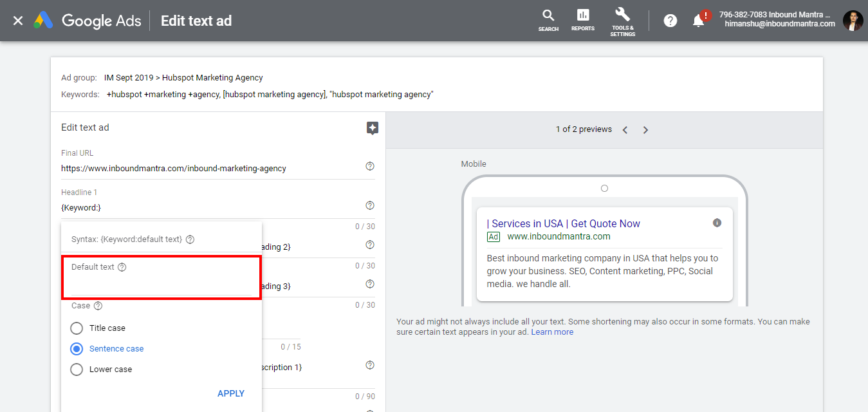Go to the next ad preview
The height and width of the screenshot is (412, 868).
tap(645, 130)
